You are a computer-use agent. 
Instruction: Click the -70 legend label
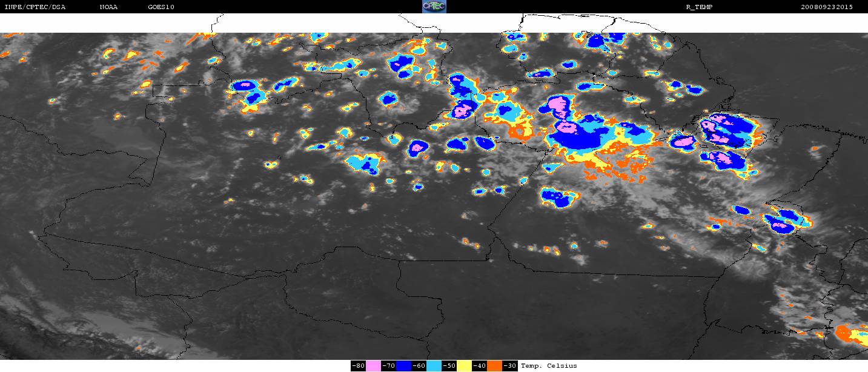388,366
